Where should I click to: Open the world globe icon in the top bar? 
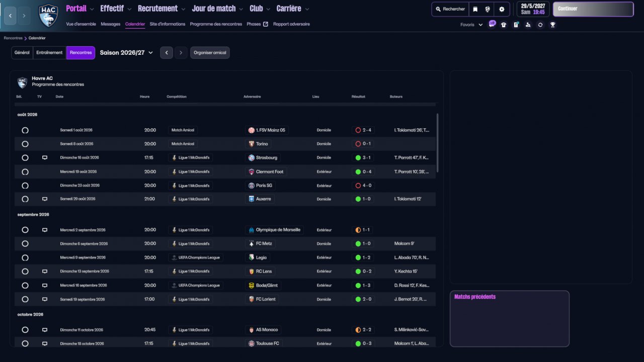point(488,9)
